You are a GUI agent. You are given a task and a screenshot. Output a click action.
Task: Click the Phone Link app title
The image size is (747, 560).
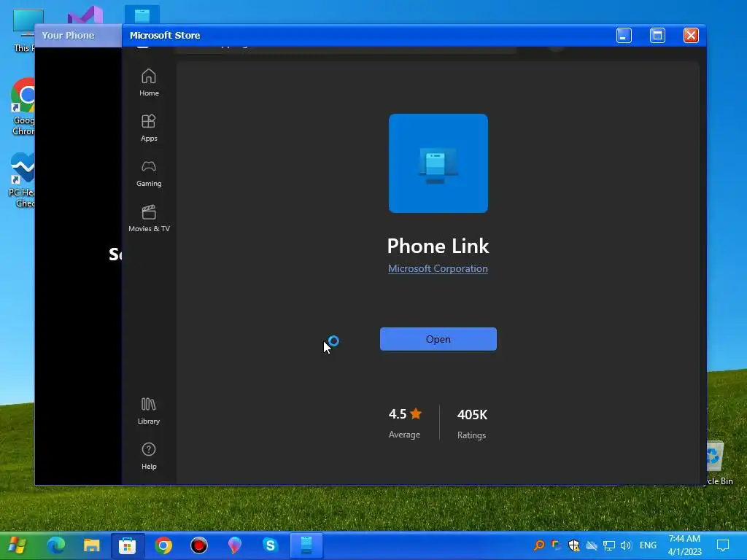[x=438, y=246]
